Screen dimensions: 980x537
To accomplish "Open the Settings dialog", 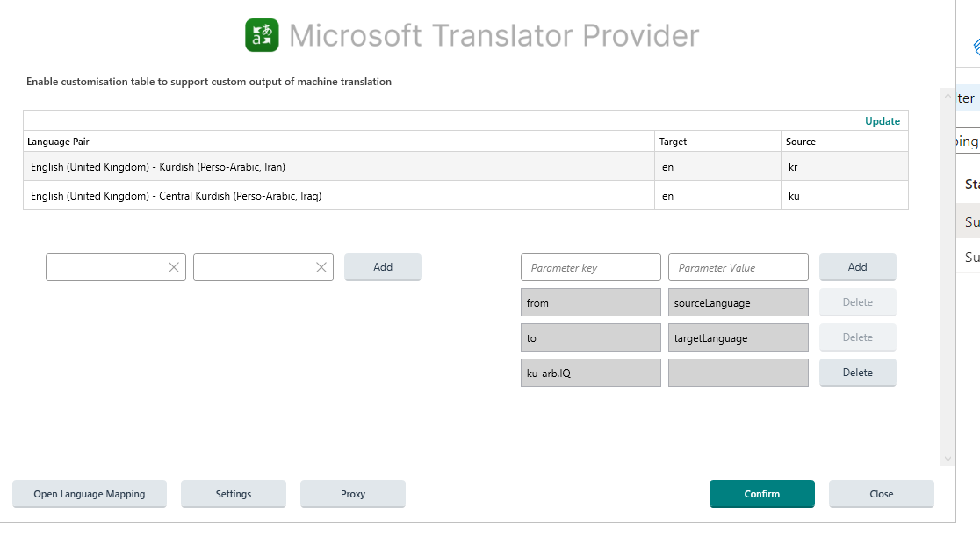I will coord(233,494).
